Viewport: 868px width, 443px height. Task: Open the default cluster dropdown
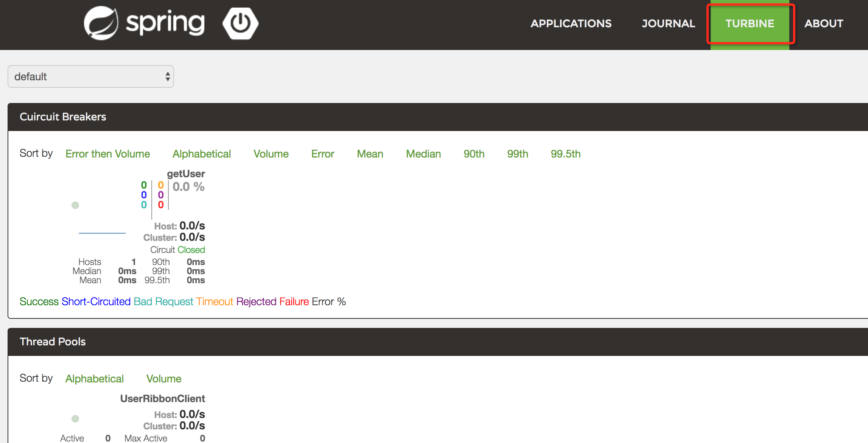pos(90,76)
